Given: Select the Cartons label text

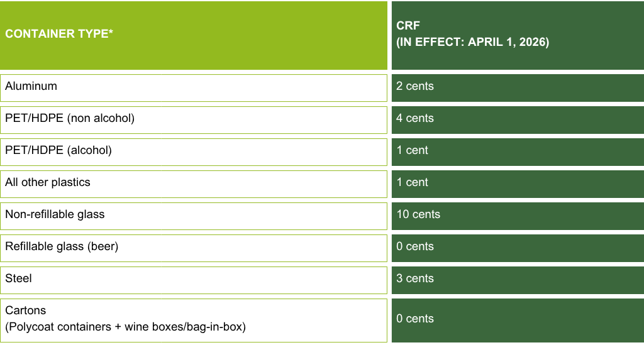Looking at the screenshot, I should (26, 311).
